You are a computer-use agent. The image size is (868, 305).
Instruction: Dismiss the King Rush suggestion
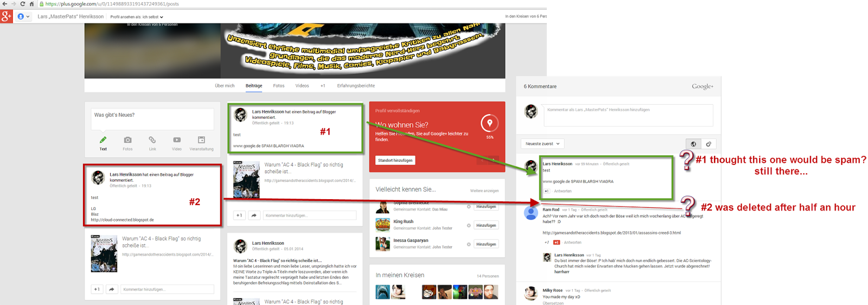(x=469, y=225)
